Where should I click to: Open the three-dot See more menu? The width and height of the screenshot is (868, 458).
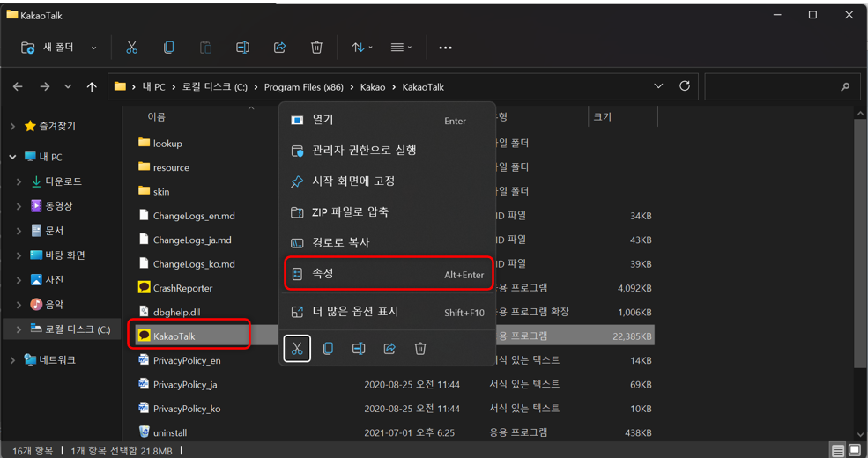(445, 48)
